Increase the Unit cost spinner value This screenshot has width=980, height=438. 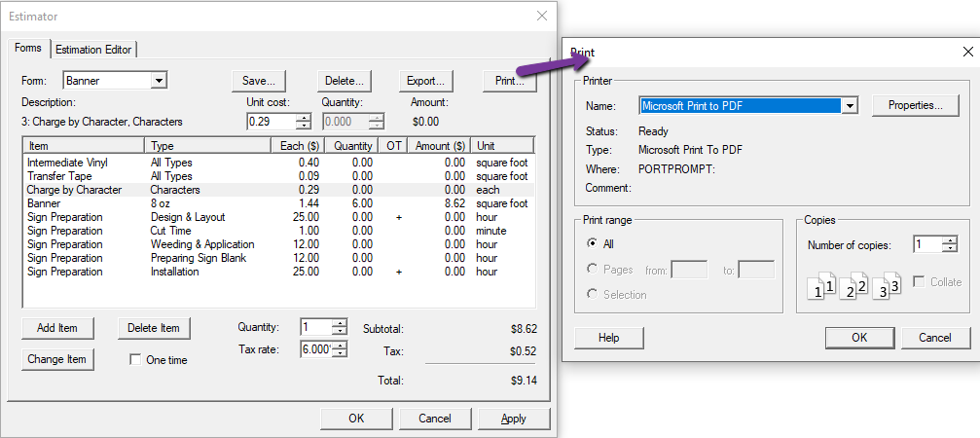click(x=304, y=118)
